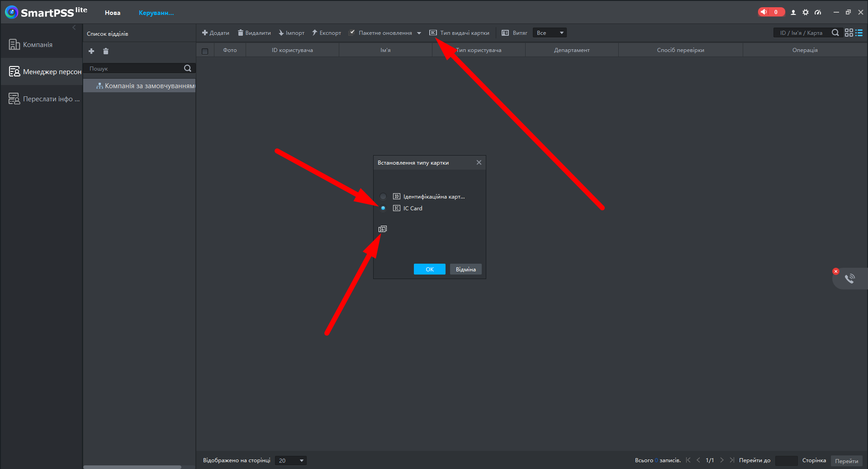Delete department using trash icon
The image size is (868, 469).
106,51
